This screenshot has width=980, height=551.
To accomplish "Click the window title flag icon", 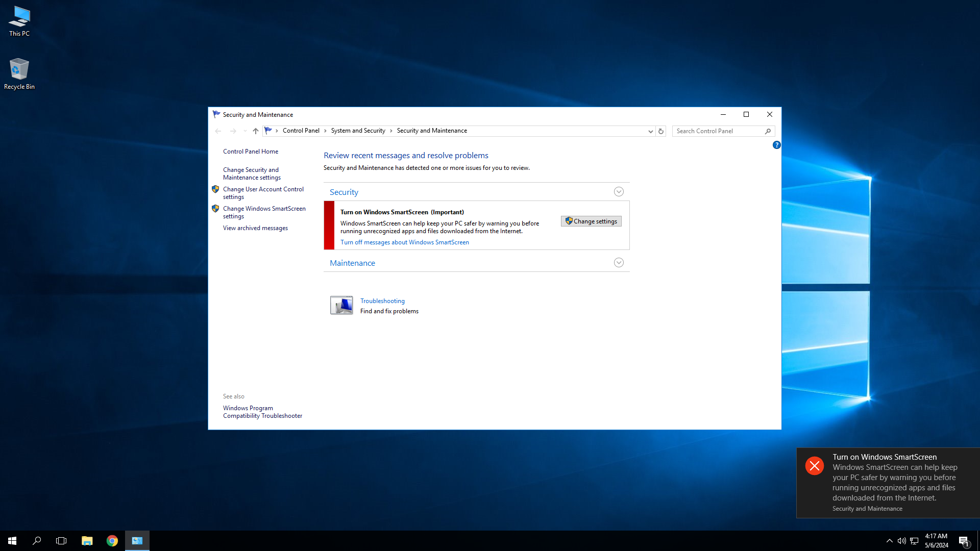I will [216, 114].
